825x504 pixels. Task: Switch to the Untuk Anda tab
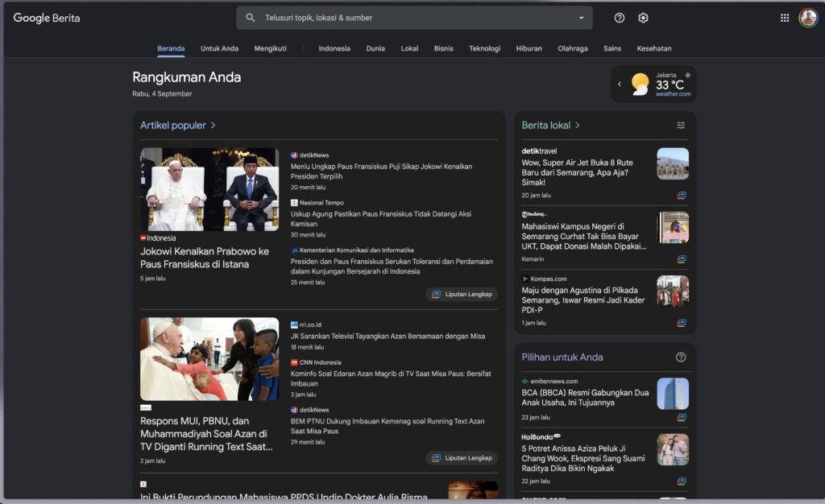click(219, 48)
